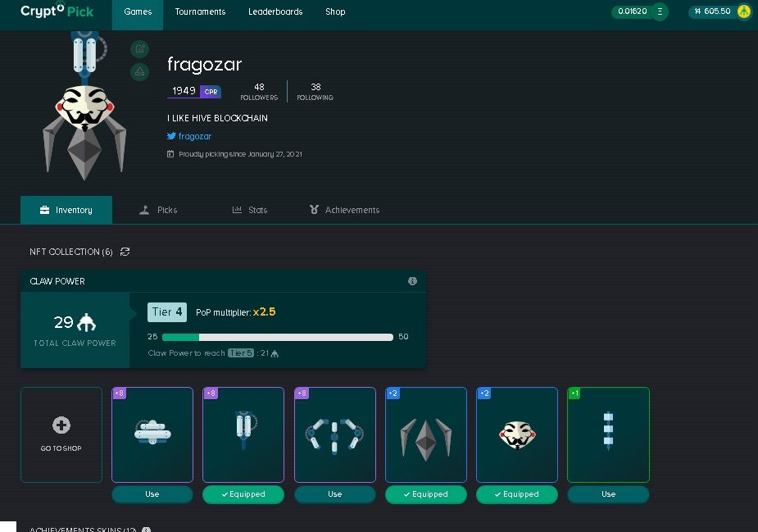Click the +2 blue badge on Ethereum claw card
Viewport: 758px width, 532px height.
(393, 393)
